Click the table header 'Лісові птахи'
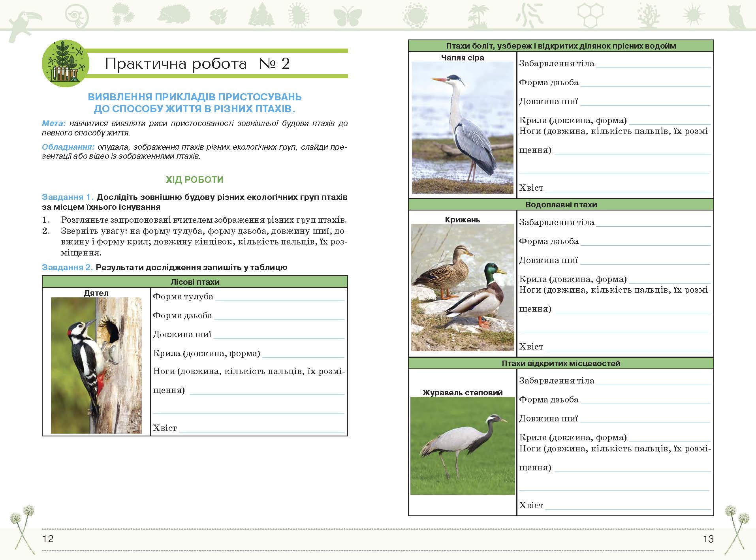This screenshot has width=756, height=560. 195,282
